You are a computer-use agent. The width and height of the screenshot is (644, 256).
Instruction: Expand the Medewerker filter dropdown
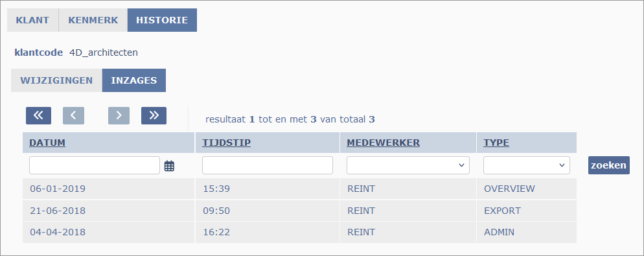pos(408,165)
